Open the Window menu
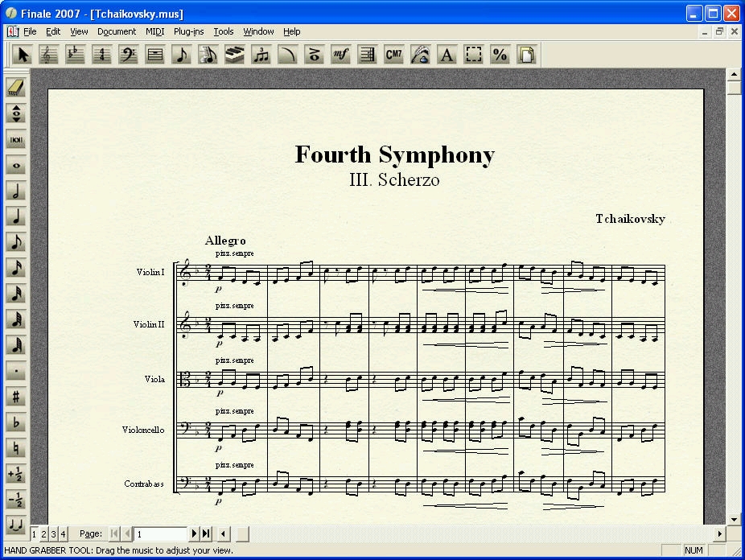The height and width of the screenshot is (560, 745). click(x=258, y=31)
